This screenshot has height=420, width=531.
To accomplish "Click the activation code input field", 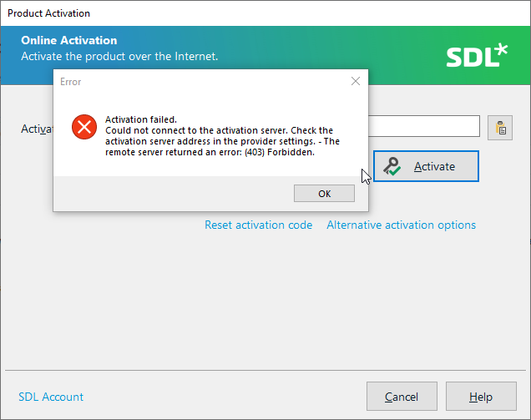I will [424, 126].
